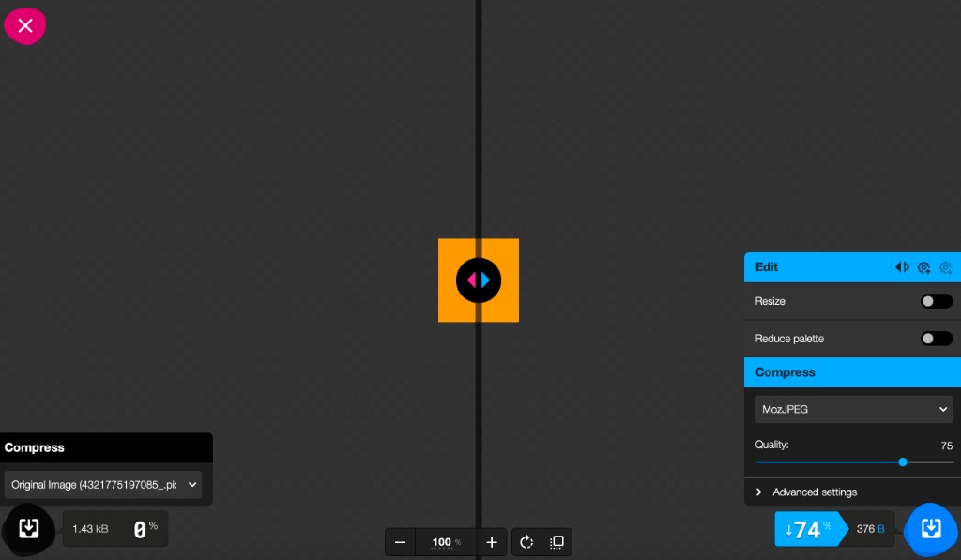Click the zoom out minus icon

(400, 542)
